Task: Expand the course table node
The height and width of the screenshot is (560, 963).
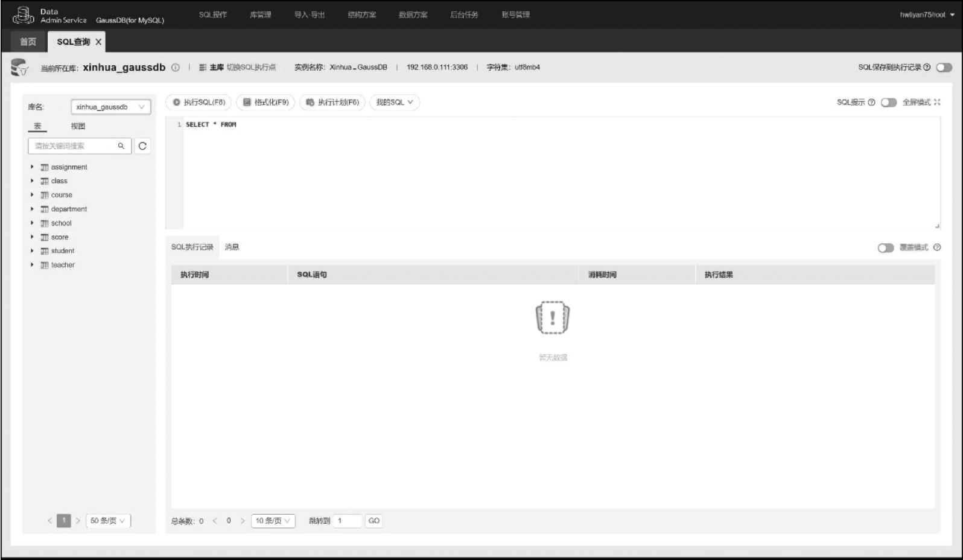Action: [x=32, y=194]
